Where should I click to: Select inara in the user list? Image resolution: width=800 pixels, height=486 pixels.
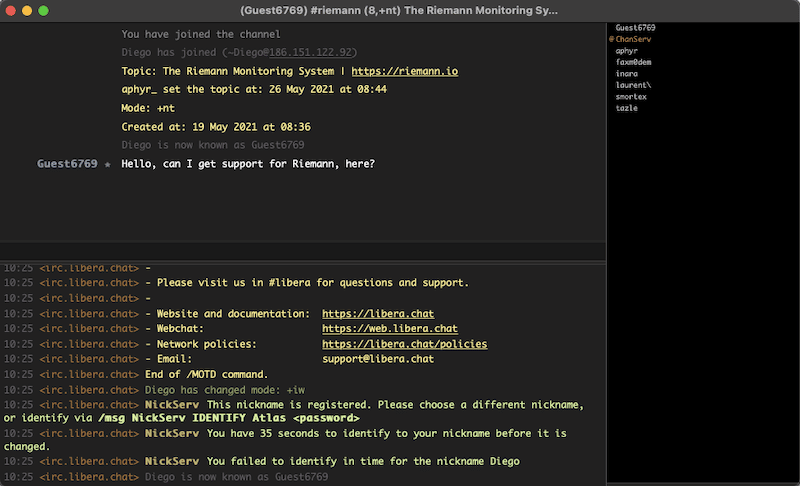click(627, 73)
